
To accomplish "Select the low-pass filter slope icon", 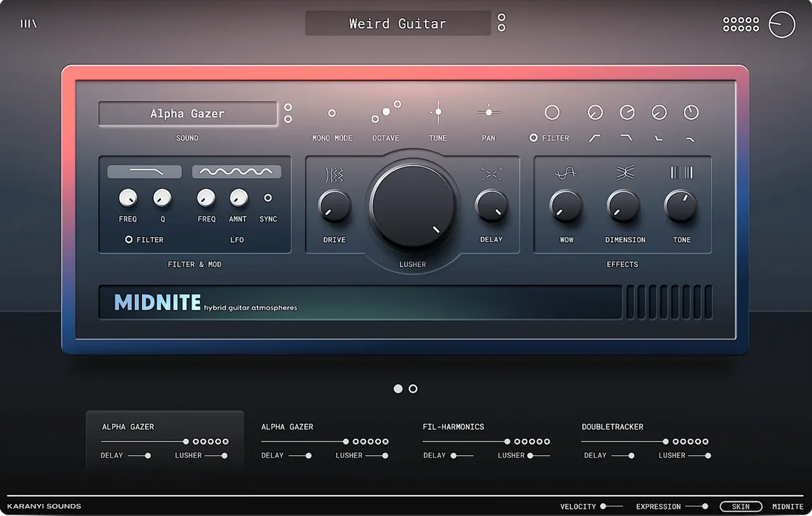I will pyautogui.click(x=626, y=137).
